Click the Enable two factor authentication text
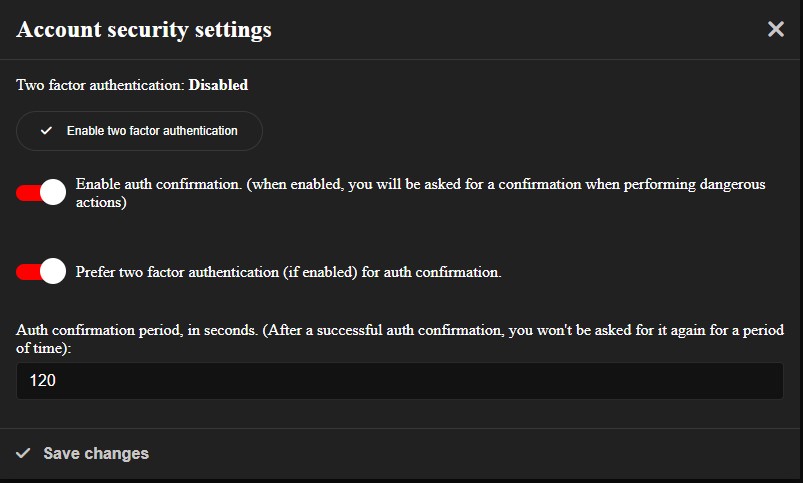 [x=152, y=131]
